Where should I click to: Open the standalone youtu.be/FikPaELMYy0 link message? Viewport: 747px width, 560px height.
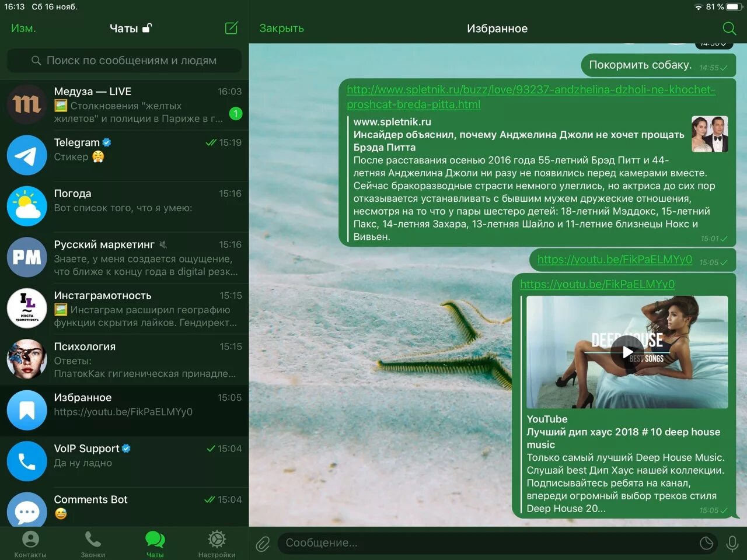(x=615, y=260)
